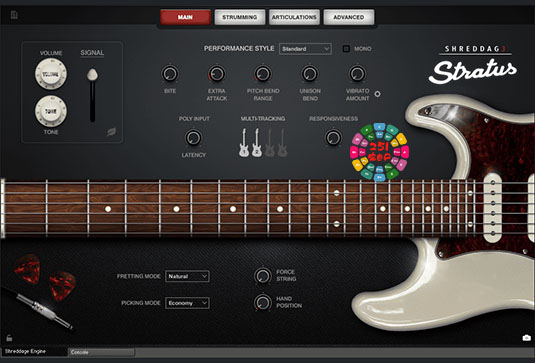
Task: Open the ARTICULATIONS tab
Action: (294, 17)
